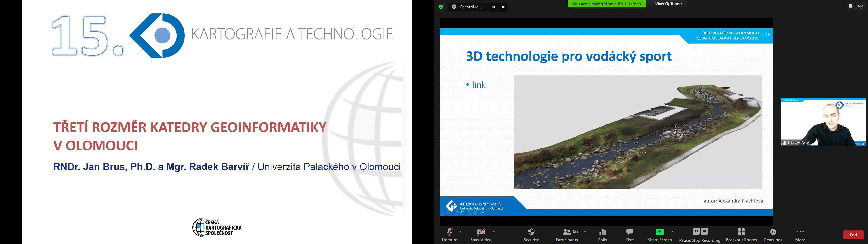Select the Honza Brus video thumbnail
The image size is (868, 244).
tap(823, 122)
